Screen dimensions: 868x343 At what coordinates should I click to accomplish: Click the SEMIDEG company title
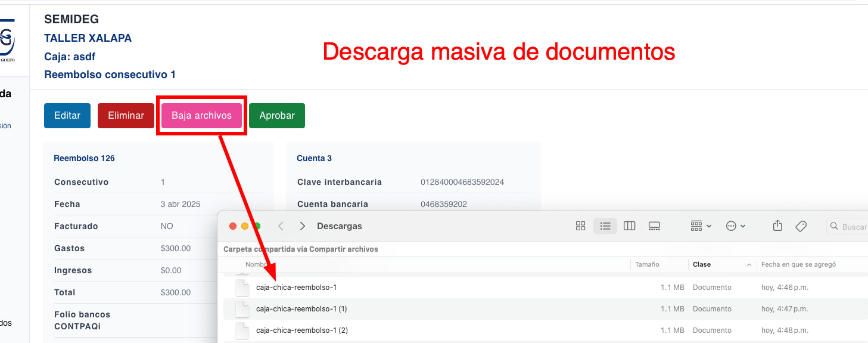click(x=71, y=20)
